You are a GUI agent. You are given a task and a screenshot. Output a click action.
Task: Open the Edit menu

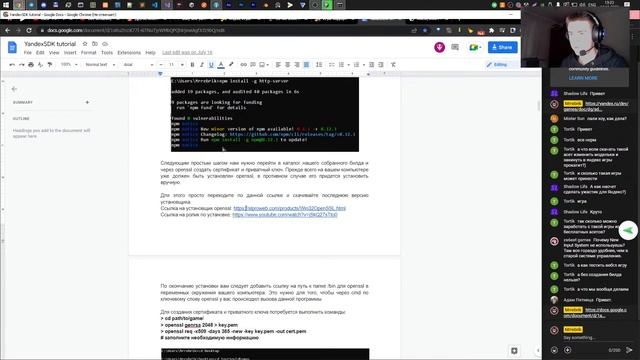pos(40,53)
